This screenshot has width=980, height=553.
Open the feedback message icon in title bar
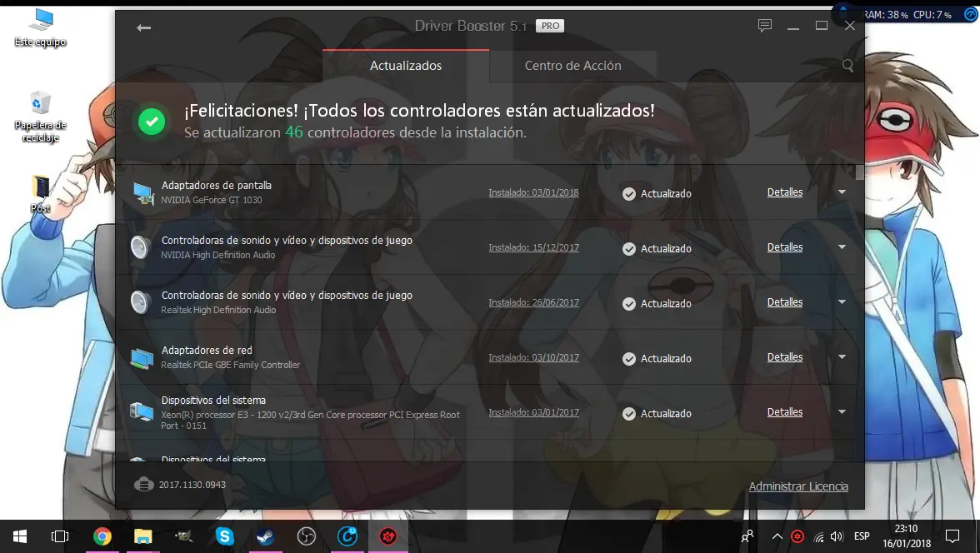tap(764, 25)
